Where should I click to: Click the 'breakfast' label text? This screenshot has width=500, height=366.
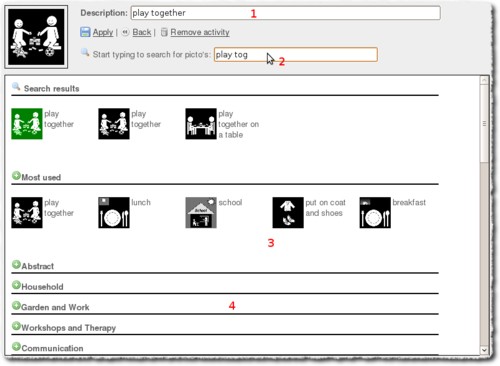coord(409,203)
